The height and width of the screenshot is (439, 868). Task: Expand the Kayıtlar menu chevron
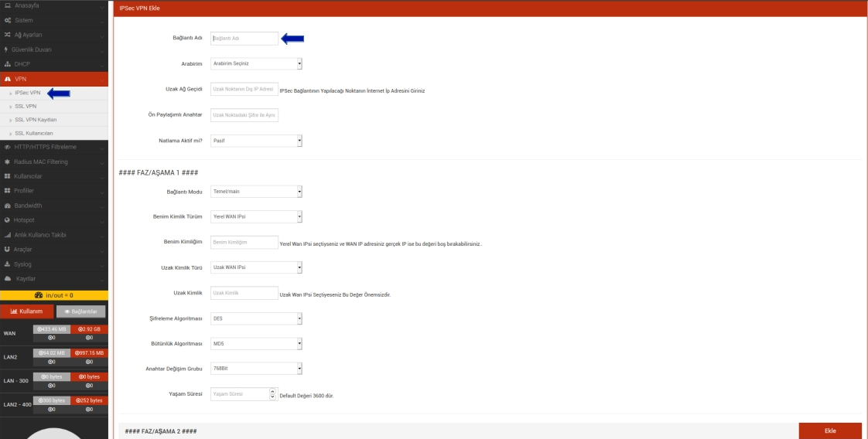102,279
